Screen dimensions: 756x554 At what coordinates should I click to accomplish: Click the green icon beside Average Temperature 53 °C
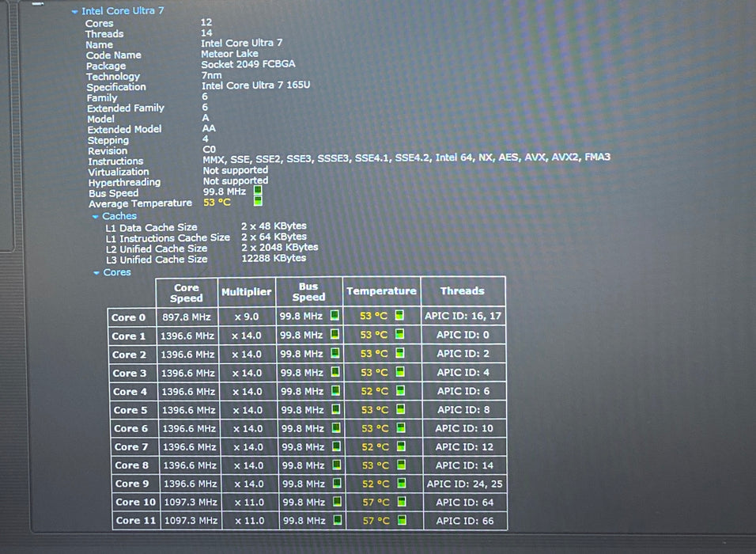pos(258,201)
